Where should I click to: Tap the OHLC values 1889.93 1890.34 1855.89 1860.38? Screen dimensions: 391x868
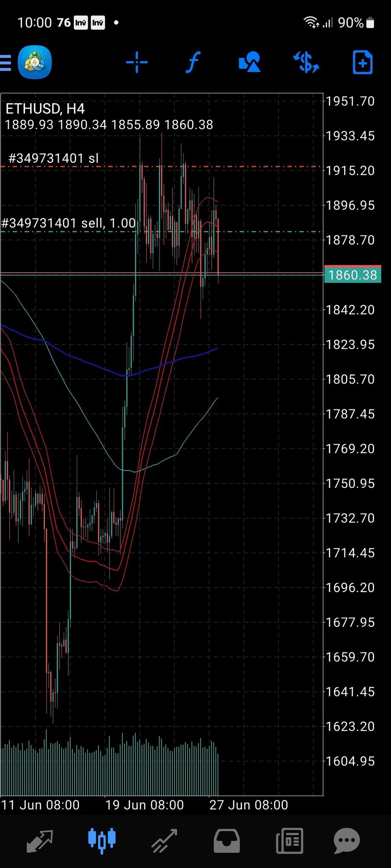pos(109,125)
